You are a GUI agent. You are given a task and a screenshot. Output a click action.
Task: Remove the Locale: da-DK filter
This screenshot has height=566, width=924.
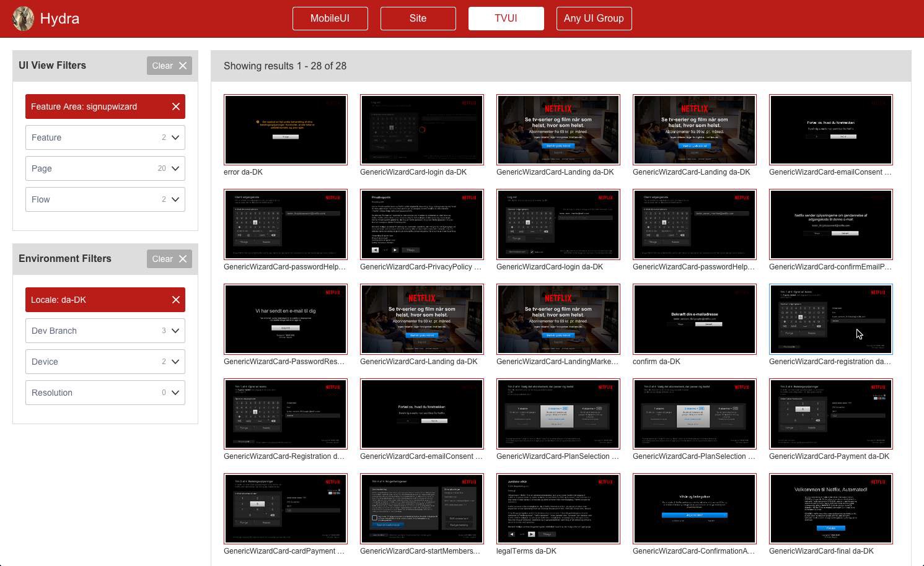(x=176, y=300)
